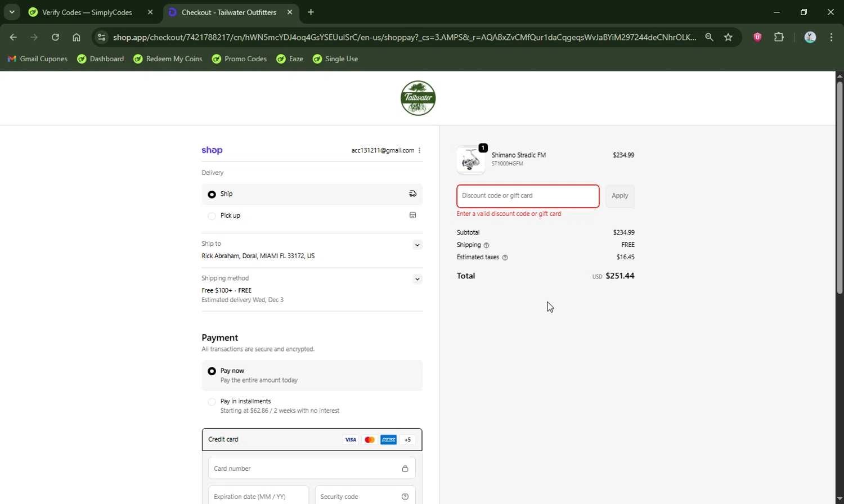Open the zoom magnifier icon in address bar
The height and width of the screenshot is (504, 844).
coord(709,37)
